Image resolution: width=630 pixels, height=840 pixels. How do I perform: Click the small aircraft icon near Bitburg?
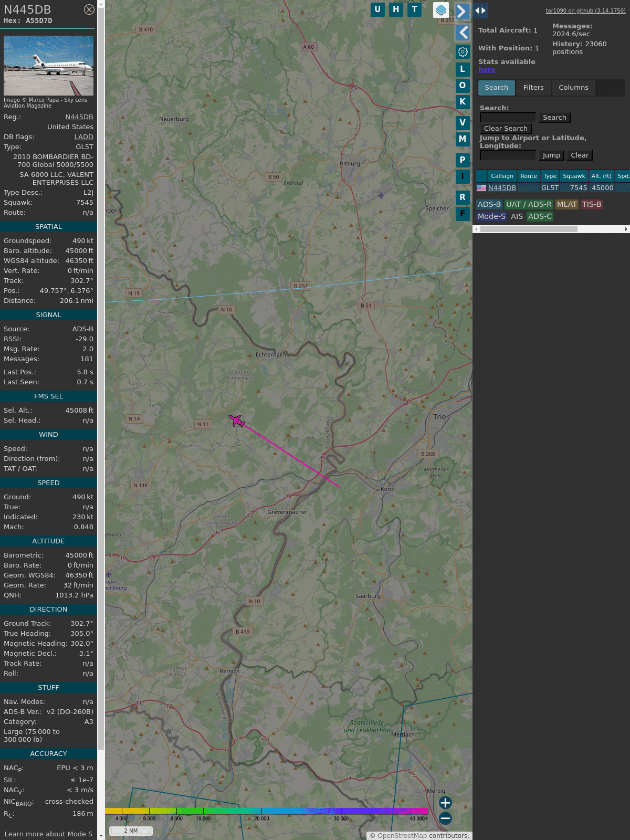coord(381,195)
